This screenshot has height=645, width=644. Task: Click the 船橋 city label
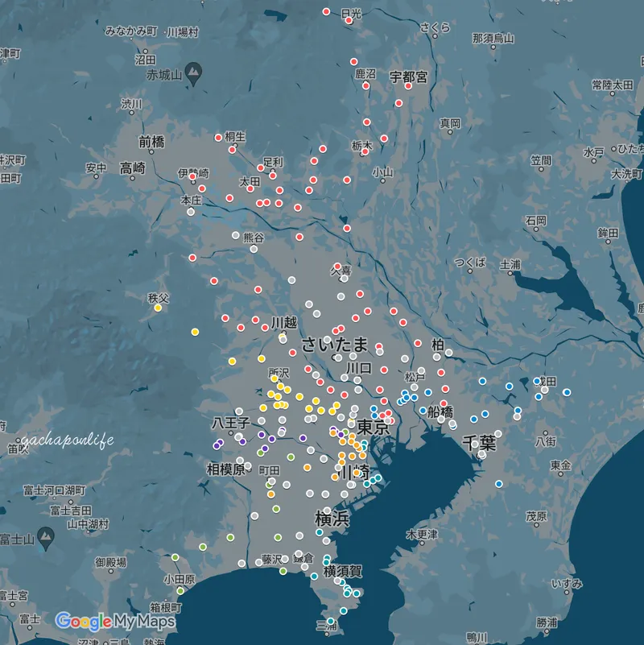point(440,411)
